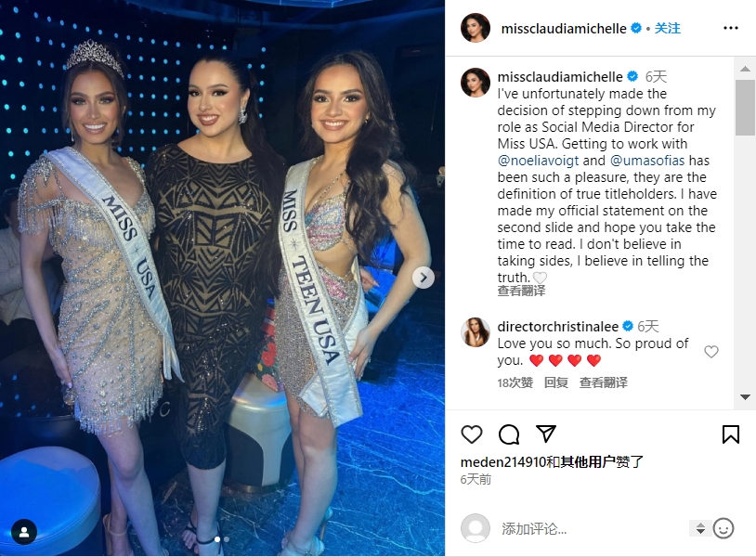Open @noeliavoigt profile mention
Screen dimensions: 756x557
point(538,161)
